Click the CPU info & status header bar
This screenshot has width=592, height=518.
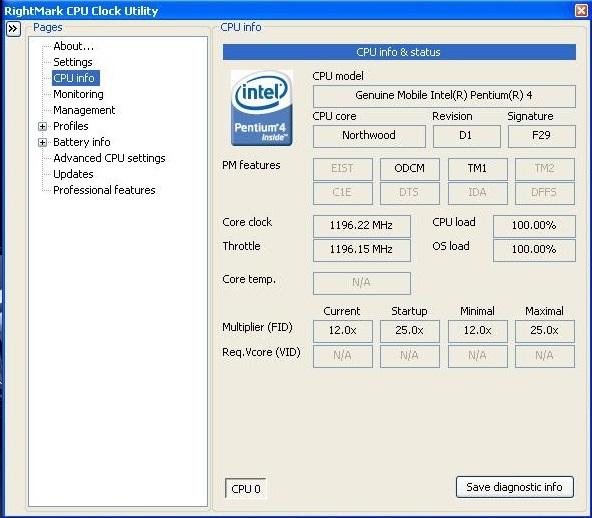point(399,52)
